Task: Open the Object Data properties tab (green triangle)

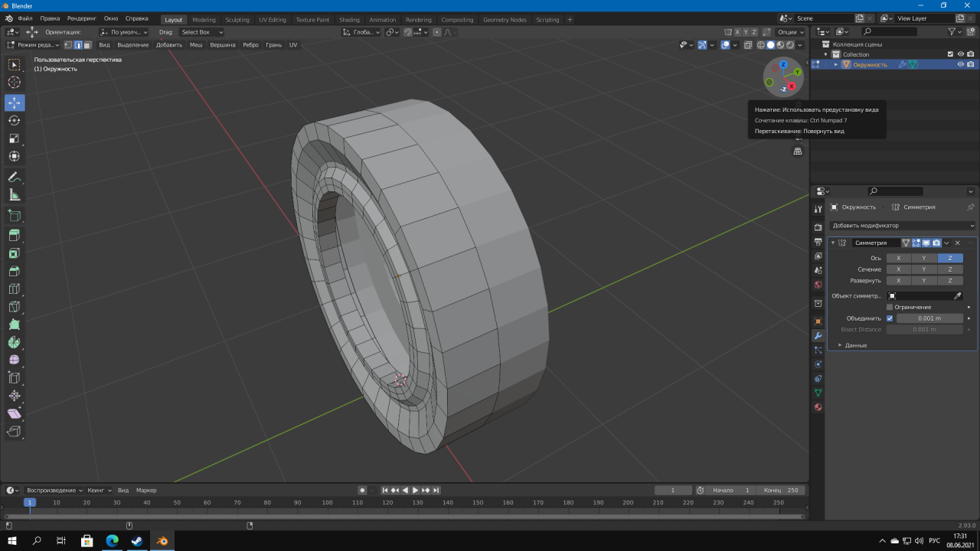Action: click(x=818, y=393)
